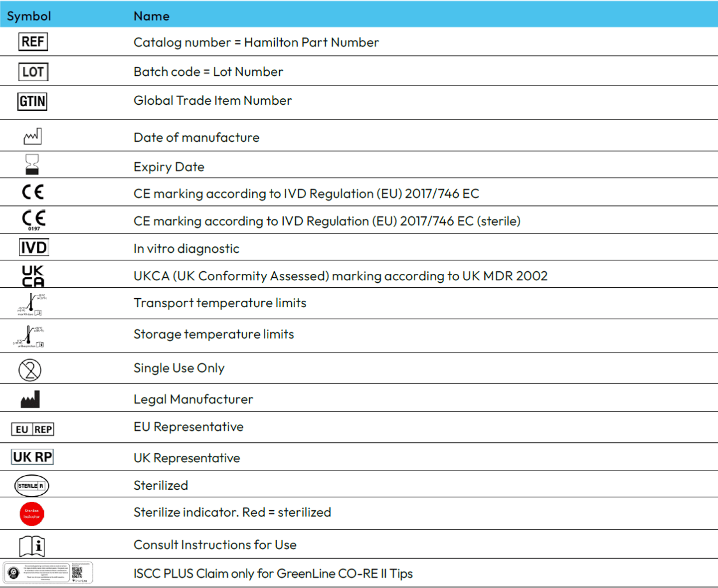Click the GTIN symbol box
Image resolution: width=718 pixels, height=588 pixels.
coord(32,102)
